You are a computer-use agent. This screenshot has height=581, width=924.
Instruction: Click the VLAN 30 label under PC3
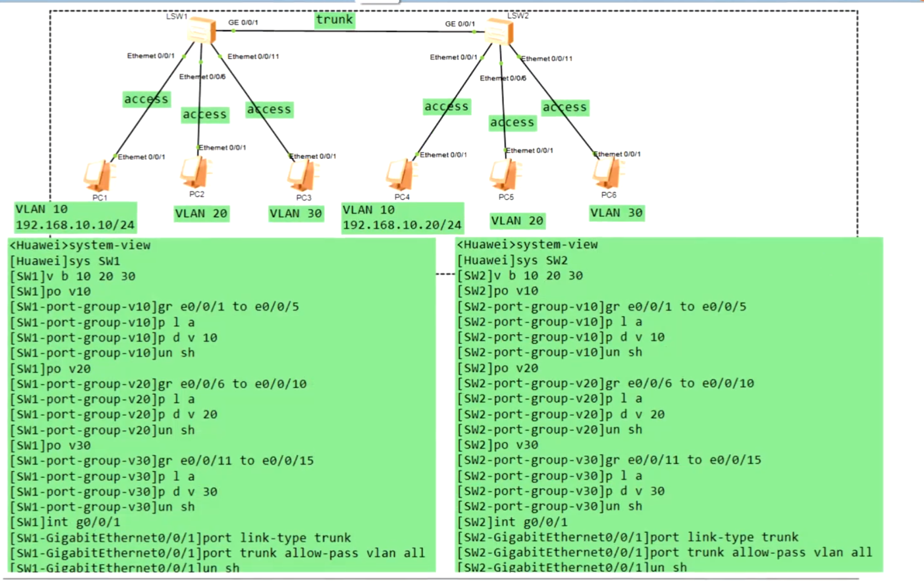pyautogui.click(x=296, y=214)
